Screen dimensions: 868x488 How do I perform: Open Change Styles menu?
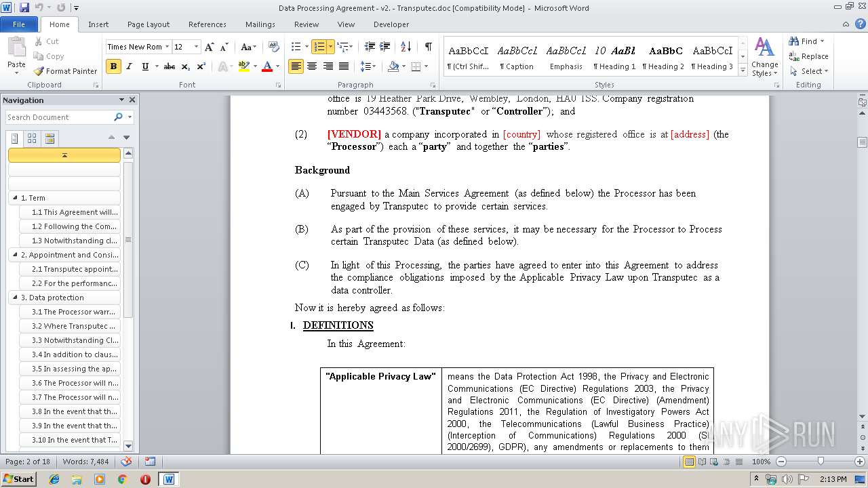click(x=764, y=57)
